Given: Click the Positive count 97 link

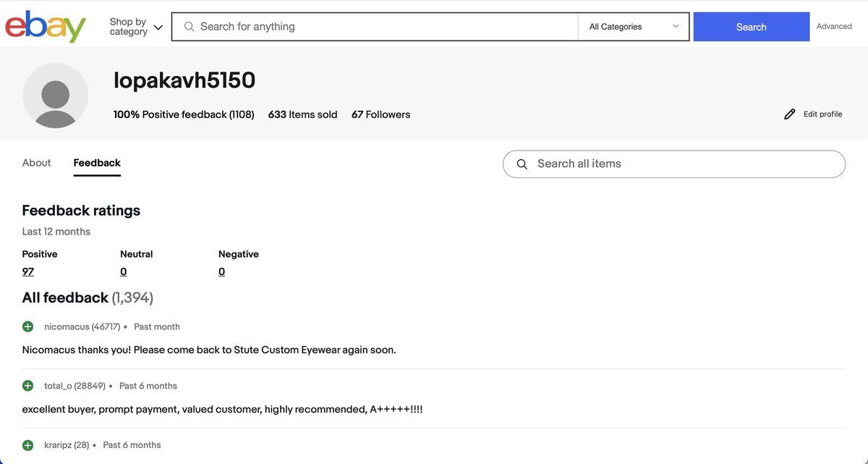Looking at the screenshot, I should [x=28, y=271].
